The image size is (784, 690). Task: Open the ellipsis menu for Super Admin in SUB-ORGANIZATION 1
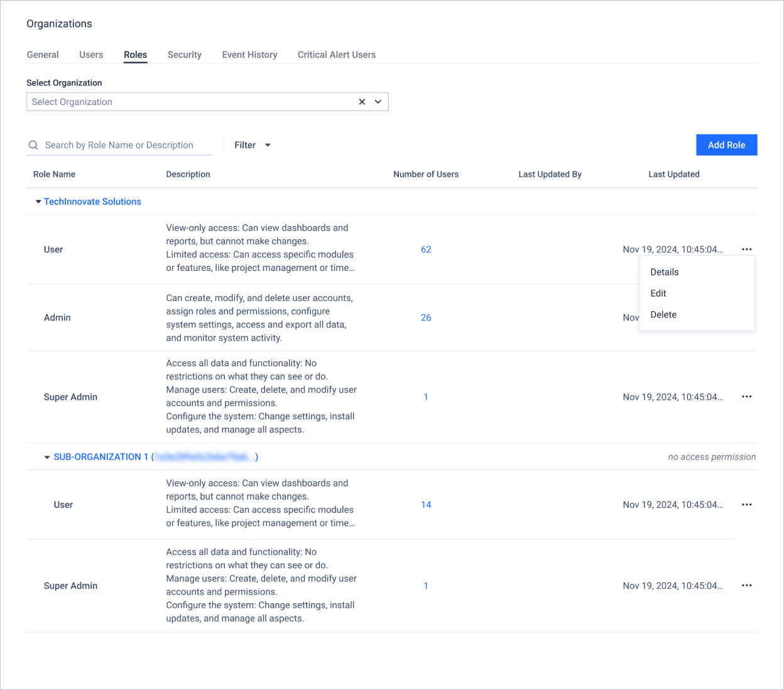(x=746, y=585)
